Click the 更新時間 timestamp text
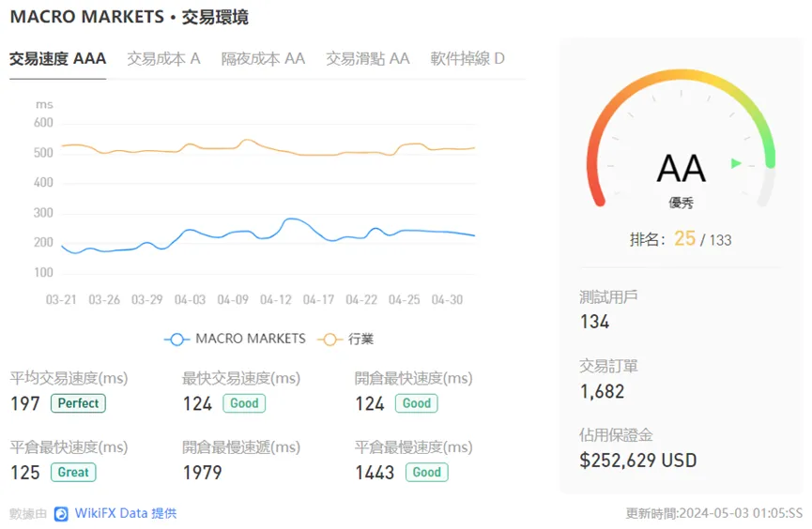 [x=714, y=513]
